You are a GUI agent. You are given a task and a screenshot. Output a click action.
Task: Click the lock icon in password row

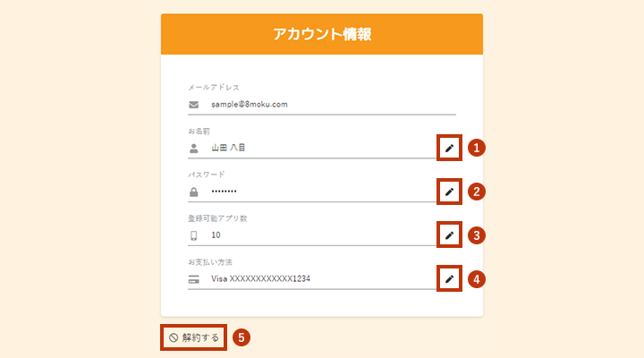pos(193,192)
